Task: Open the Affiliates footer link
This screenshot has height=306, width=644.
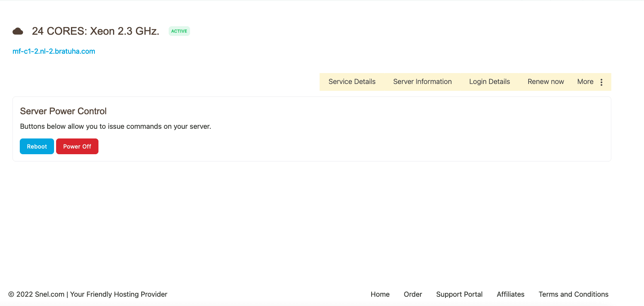Action: coord(510,294)
